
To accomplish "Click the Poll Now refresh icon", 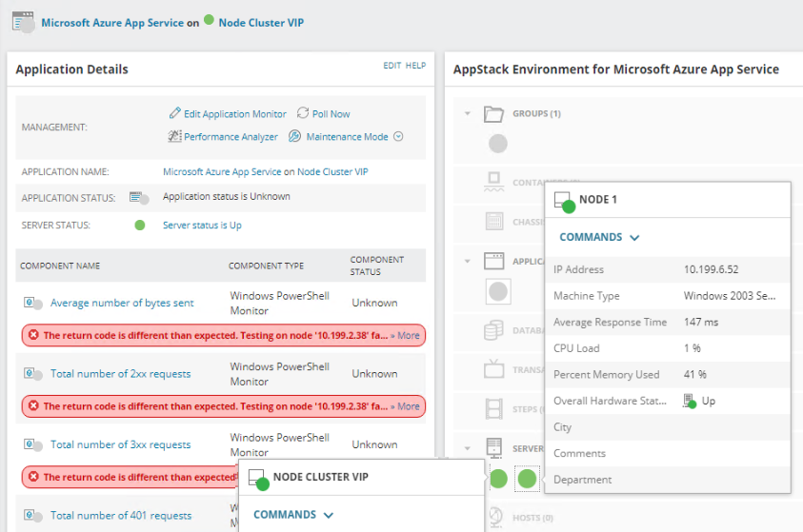I will (x=303, y=112).
